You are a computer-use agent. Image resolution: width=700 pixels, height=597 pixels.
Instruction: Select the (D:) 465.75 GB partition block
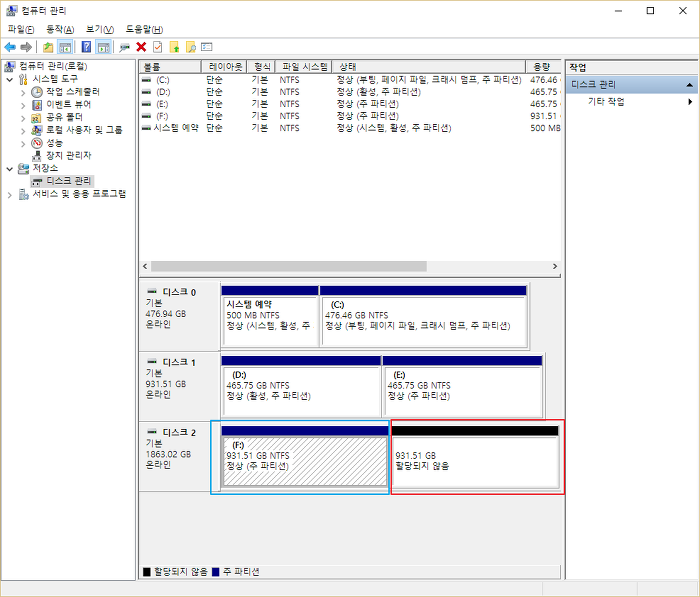(301, 387)
